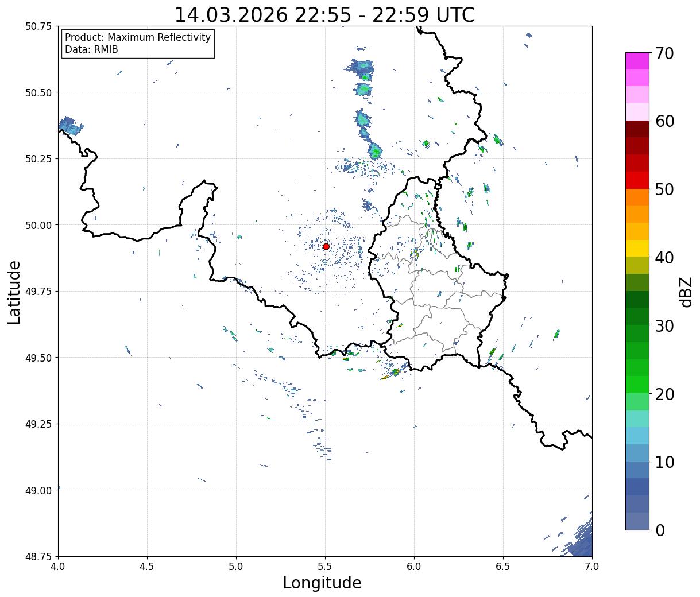Click the 49.50 latitude tick label
Viewport: 700px width, 597px height.
tap(38, 358)
